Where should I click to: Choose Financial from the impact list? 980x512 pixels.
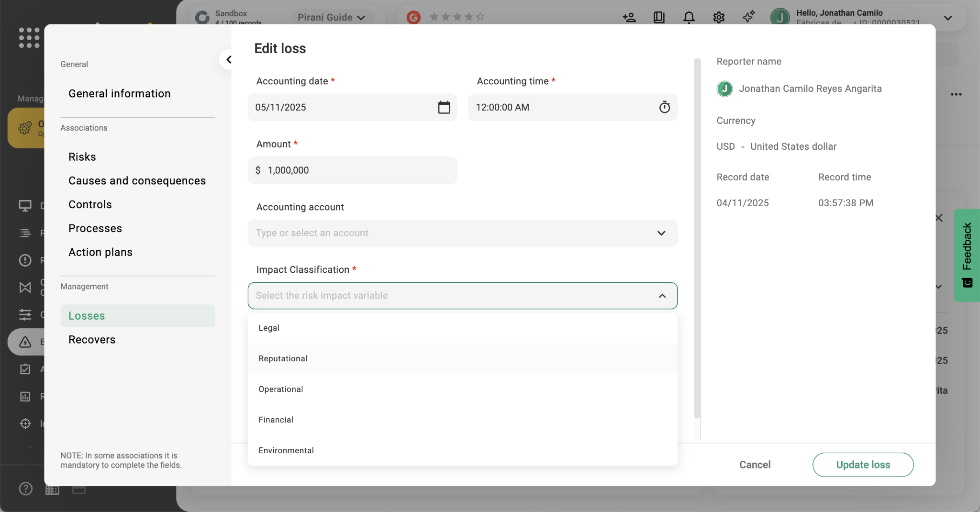[x=276, y=420]
